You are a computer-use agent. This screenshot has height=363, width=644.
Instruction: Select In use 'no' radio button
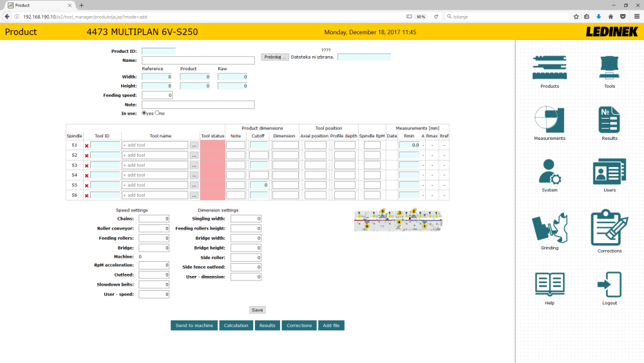point(157,113)
